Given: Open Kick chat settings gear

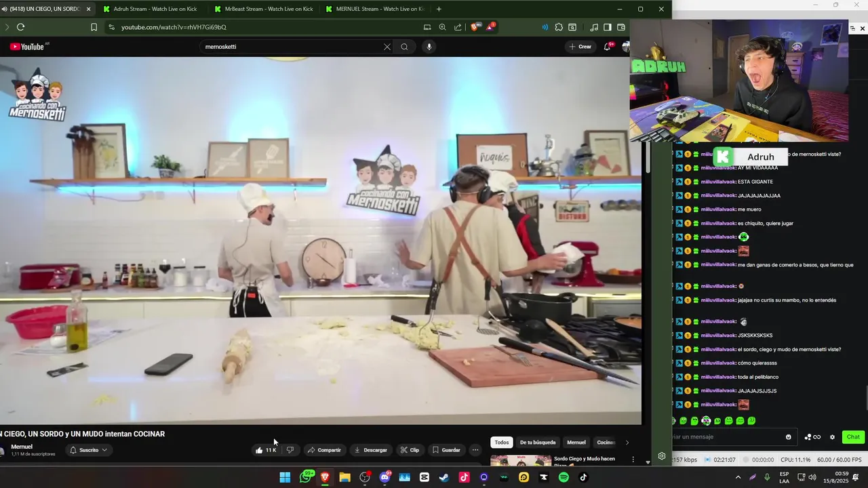Looking at the screenshot, I should (832, 437).
